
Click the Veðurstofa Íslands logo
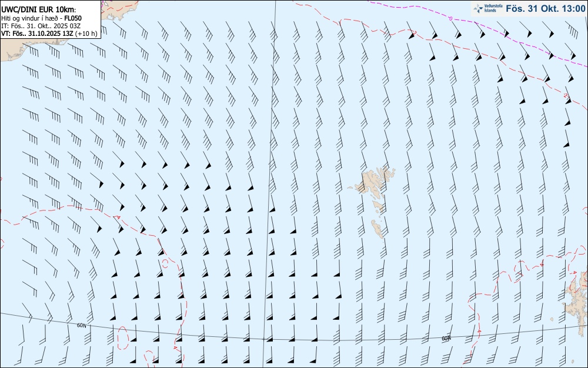click(x=488, y=8)
